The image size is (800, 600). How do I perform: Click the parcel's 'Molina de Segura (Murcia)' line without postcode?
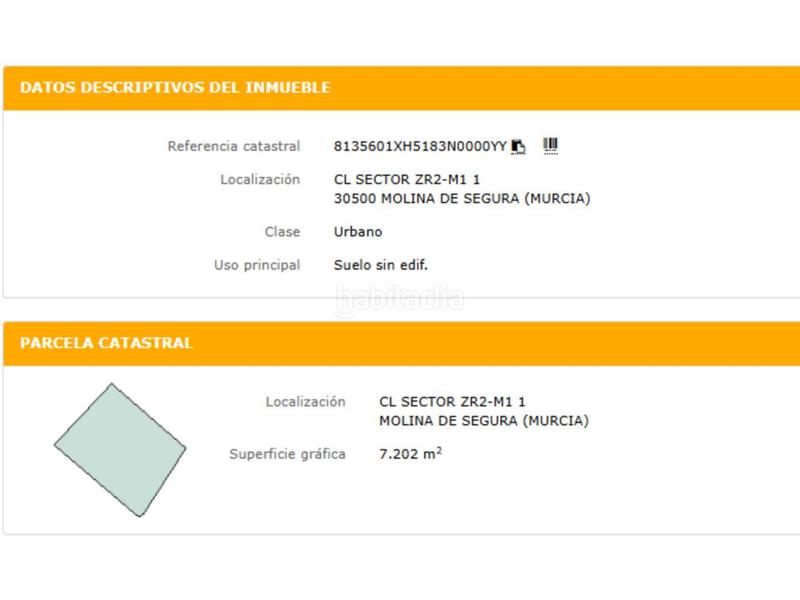point(484,421)
